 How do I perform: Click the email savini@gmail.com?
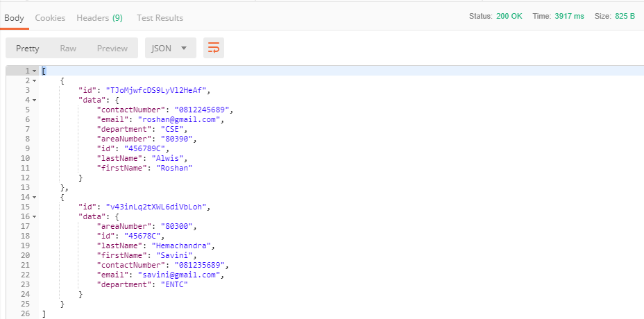(179, 275)
